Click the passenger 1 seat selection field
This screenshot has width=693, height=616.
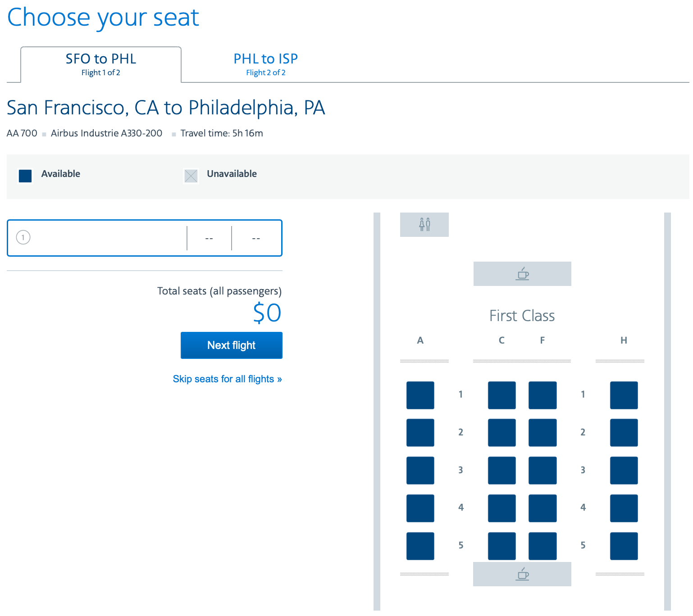coord(144,238)
